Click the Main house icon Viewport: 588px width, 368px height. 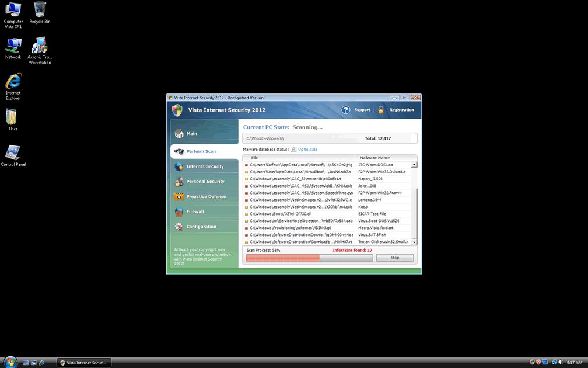coord(179,134)
